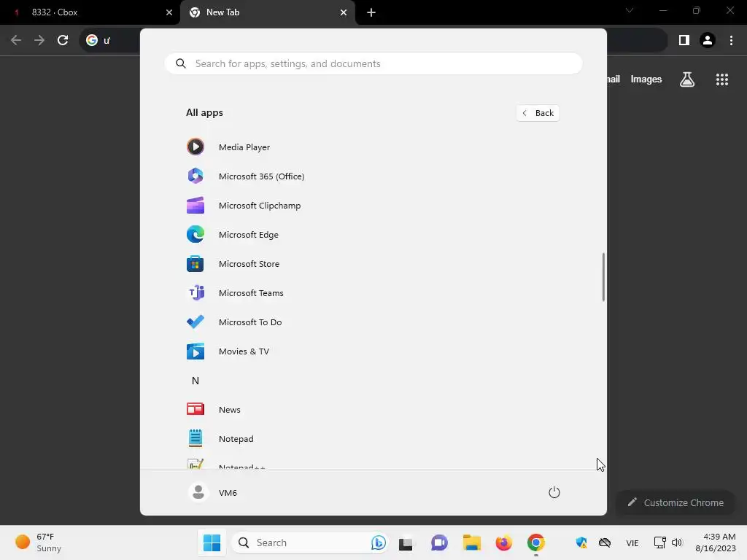Open Google Images link

click(x=646, y=79)
